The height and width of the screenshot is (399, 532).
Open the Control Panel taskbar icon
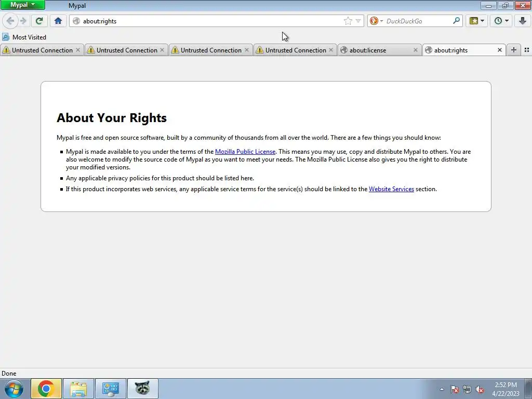[110, 389]
